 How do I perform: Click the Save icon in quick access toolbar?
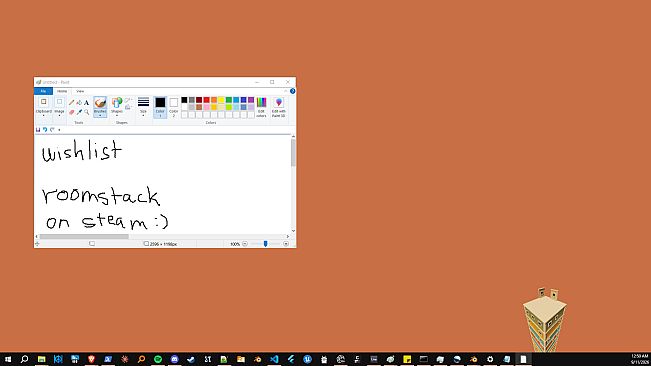click(x=38, y=130)
